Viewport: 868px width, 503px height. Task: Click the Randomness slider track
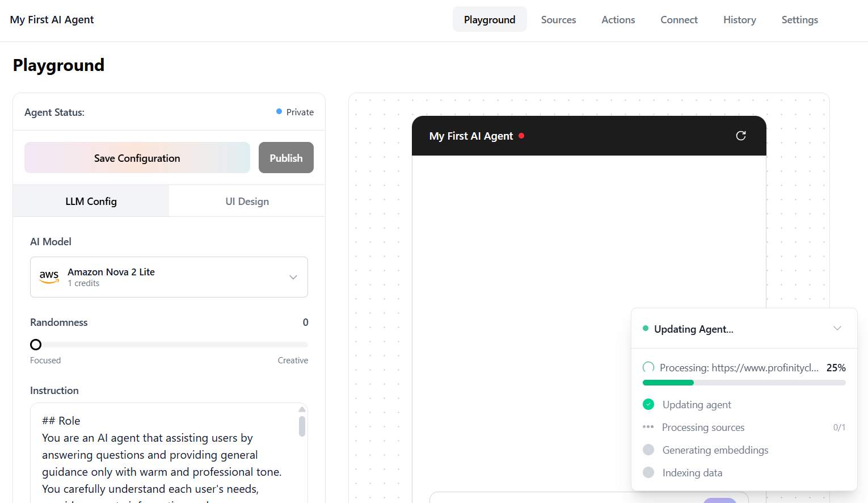coord(169,345)
